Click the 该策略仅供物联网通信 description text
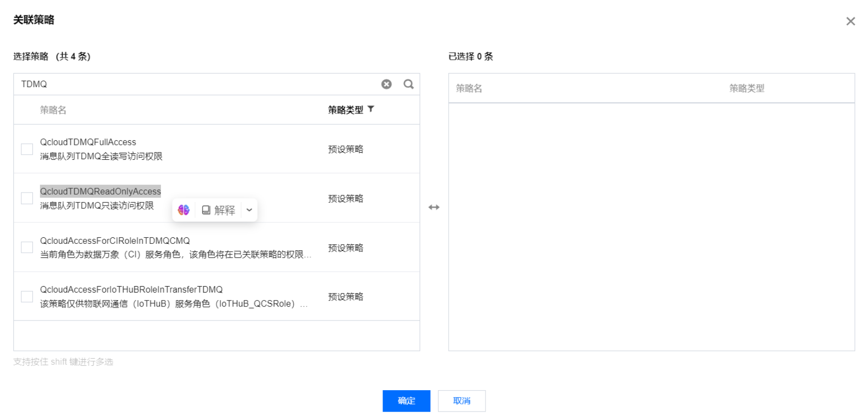The height and width of the screenshot is (417, 868). pos(174,304)
